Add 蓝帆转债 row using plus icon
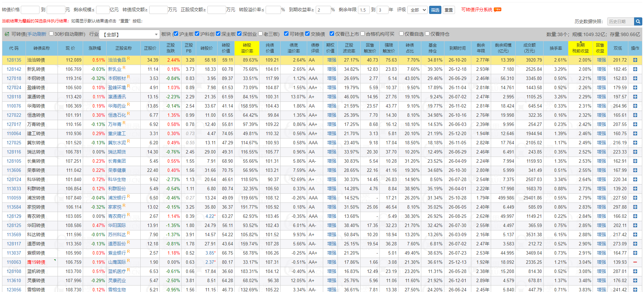This screenshot has height=292, width=644. coord(635,271)
